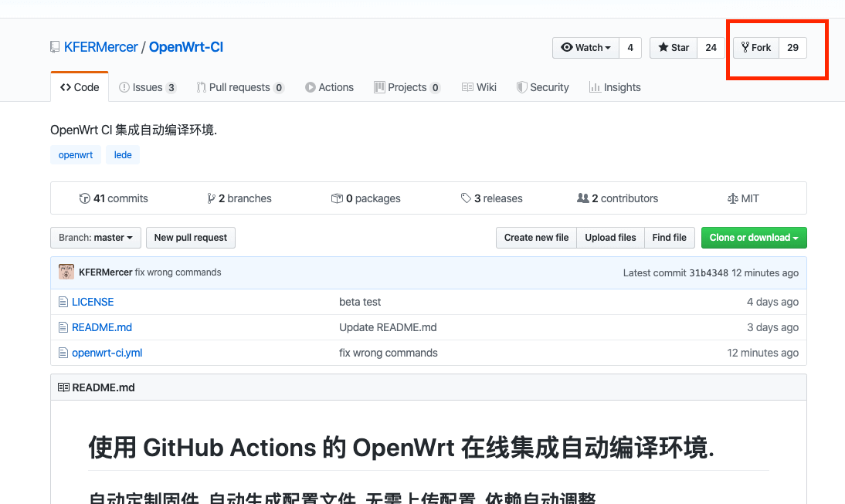The image size is (845, 504).
Task: Open commit 31b4348 link
Action: click(708, 272)
